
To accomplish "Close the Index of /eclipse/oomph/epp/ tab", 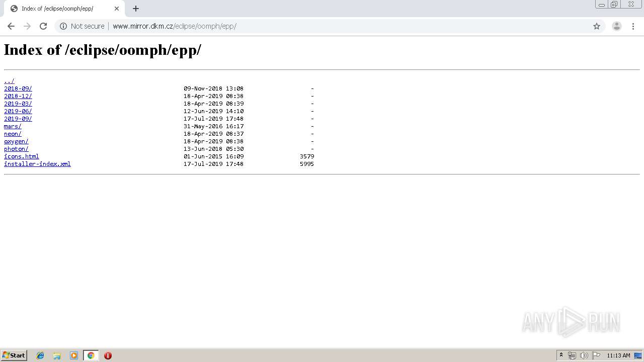I will [117, 9].
